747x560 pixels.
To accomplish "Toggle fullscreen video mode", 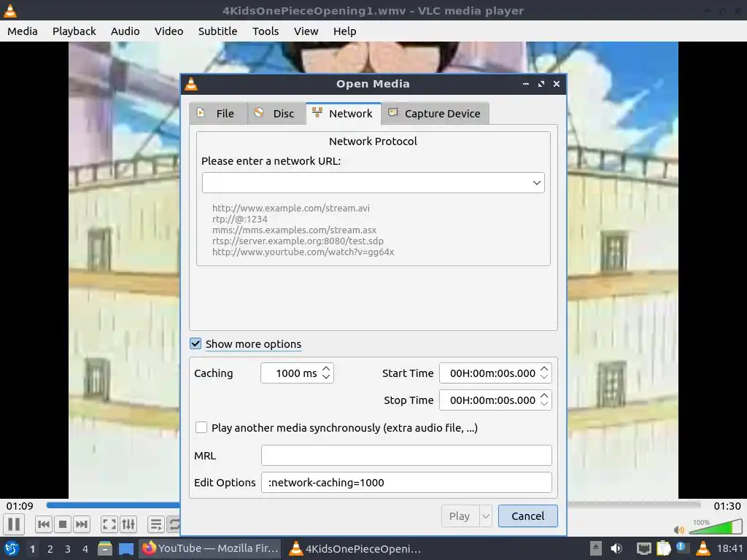I will click(x=109, y=525).
